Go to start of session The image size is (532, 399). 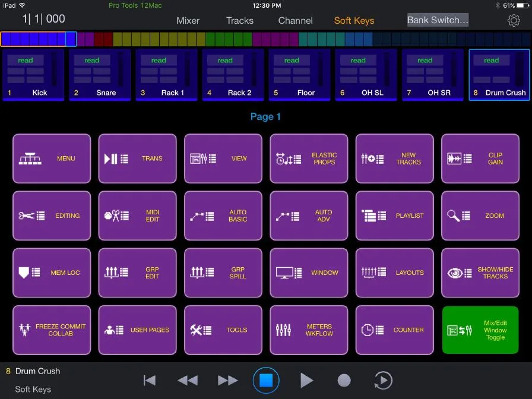(149, 381)
